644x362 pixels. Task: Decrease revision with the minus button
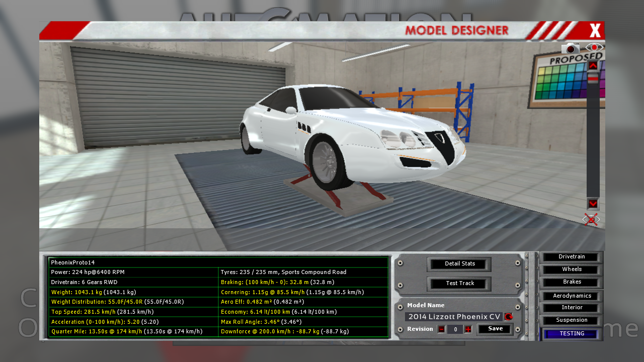click(x=441, y=329)
